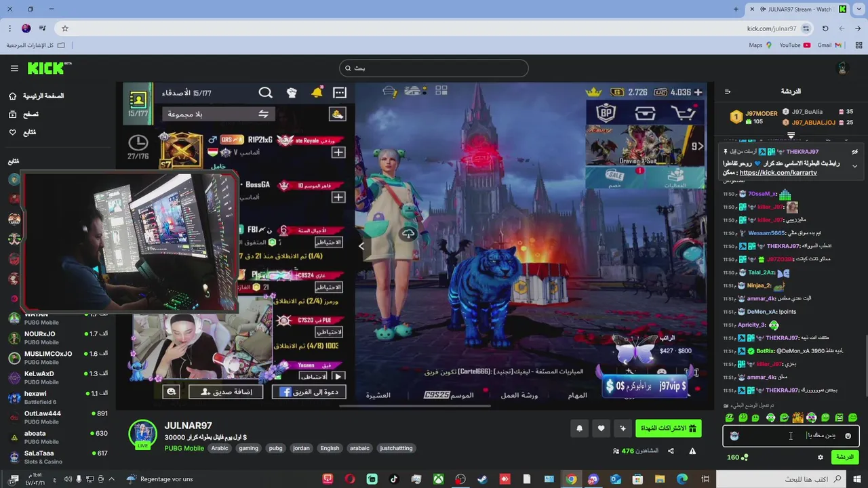
Task: Open the Missions tab in game
Action: pos(577,395)
